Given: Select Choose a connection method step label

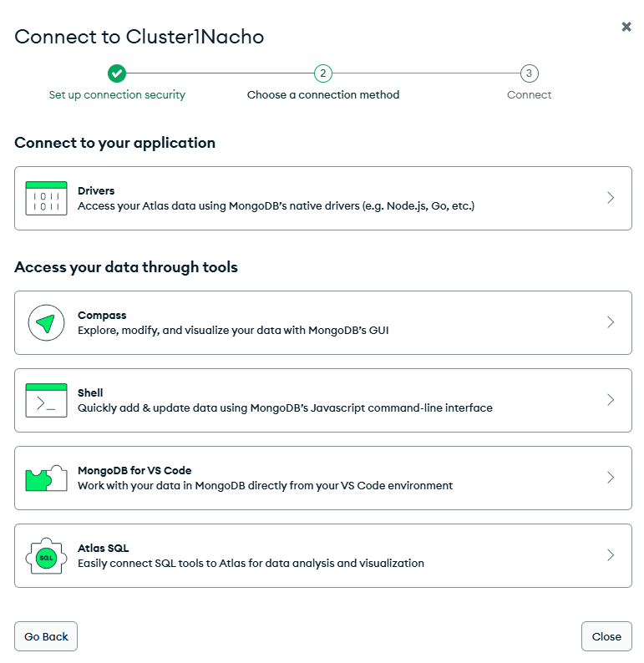Looking at the screenshot, I should [323, 94].
